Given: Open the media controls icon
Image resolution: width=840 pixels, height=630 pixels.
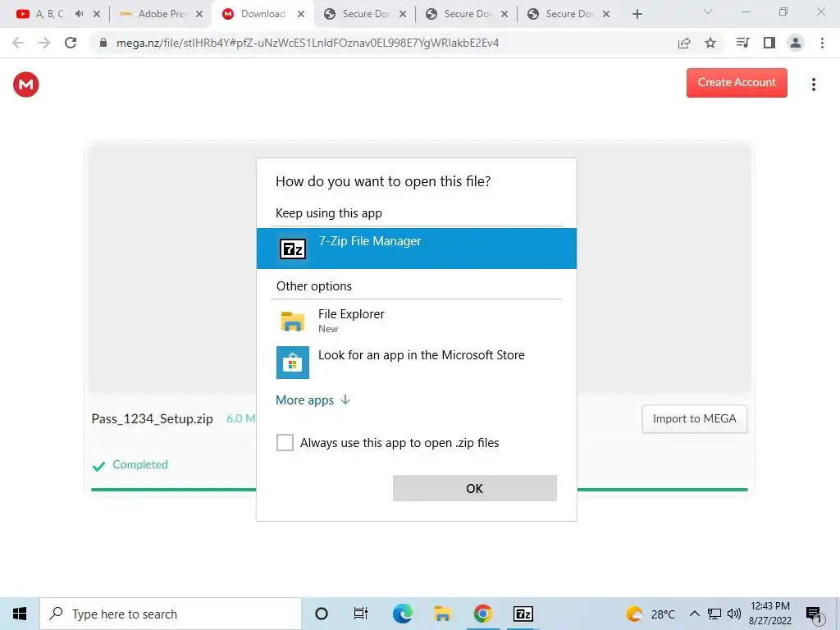Looking at the screenshot, I should [742, 43].
